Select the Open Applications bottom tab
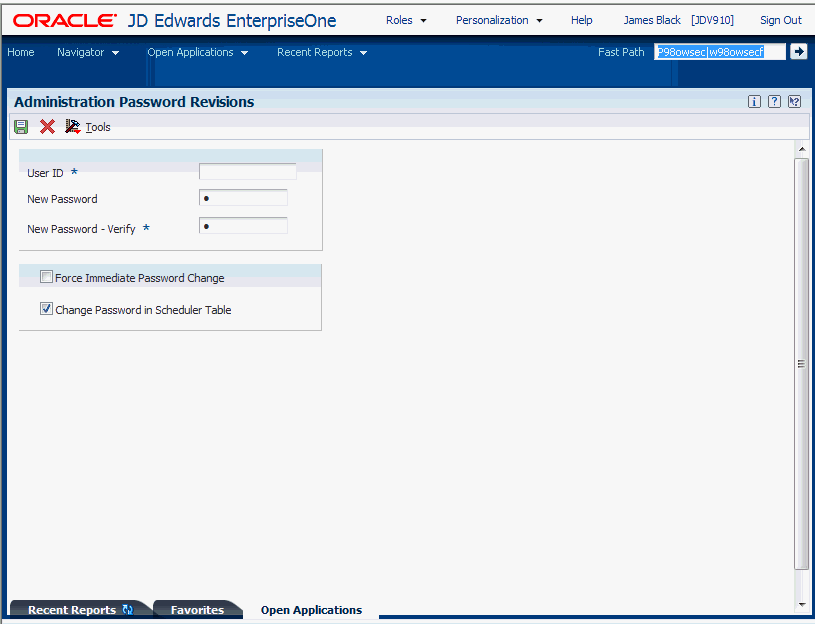 tap(311, 610)
